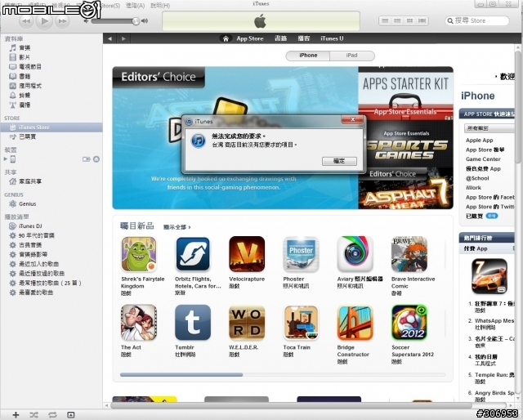Open the Brave Interactive Comic icon
The height and width of the screenshot is (420, 523).
[x=409, y=254]
